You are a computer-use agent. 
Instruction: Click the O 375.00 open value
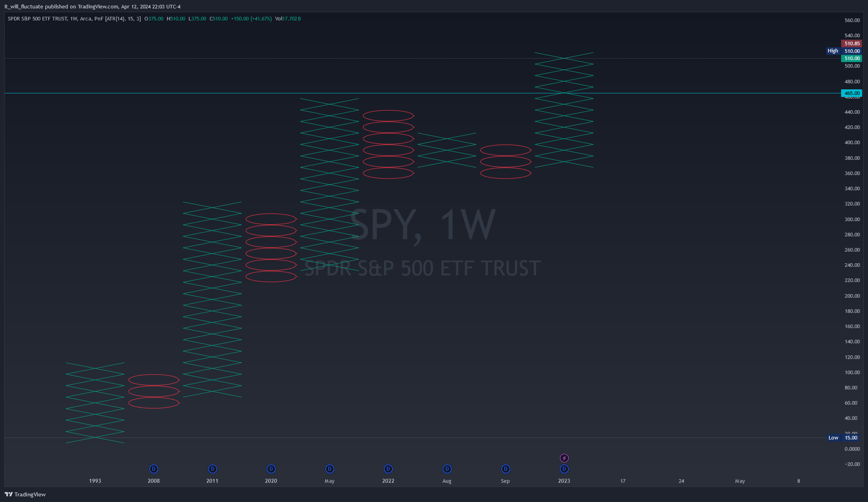pyautogui.click(x=154, y=19)
